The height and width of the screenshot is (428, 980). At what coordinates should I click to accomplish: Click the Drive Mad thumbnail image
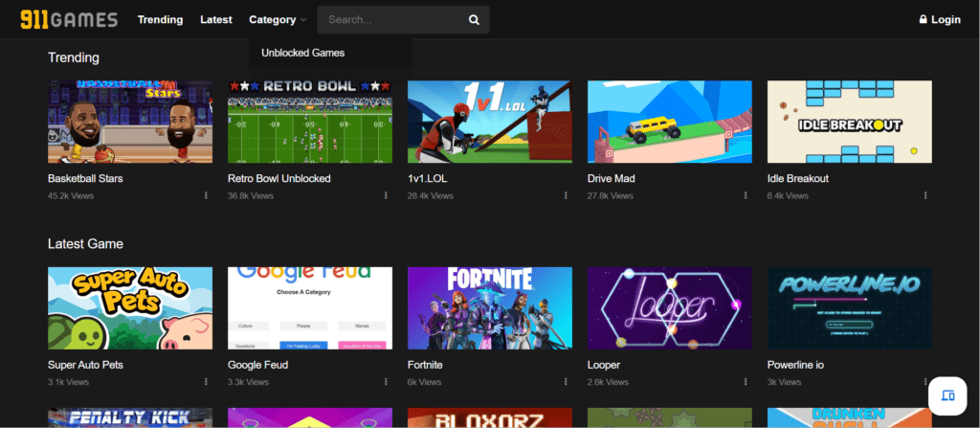click(x=669, y=122)
